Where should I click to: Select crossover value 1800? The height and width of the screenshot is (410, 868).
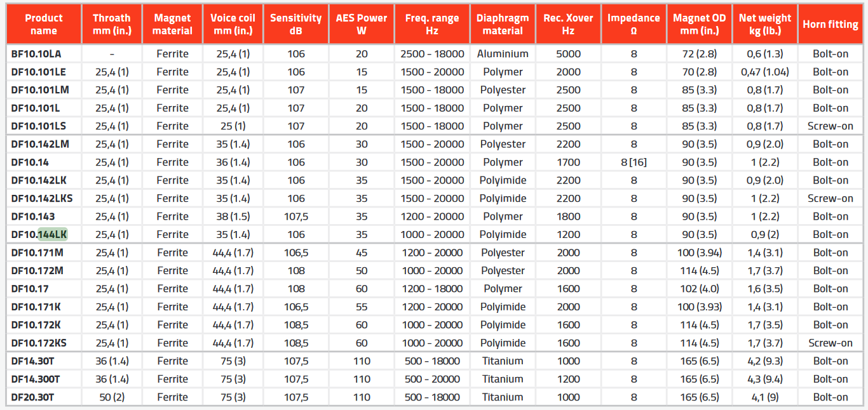(568, 216)
